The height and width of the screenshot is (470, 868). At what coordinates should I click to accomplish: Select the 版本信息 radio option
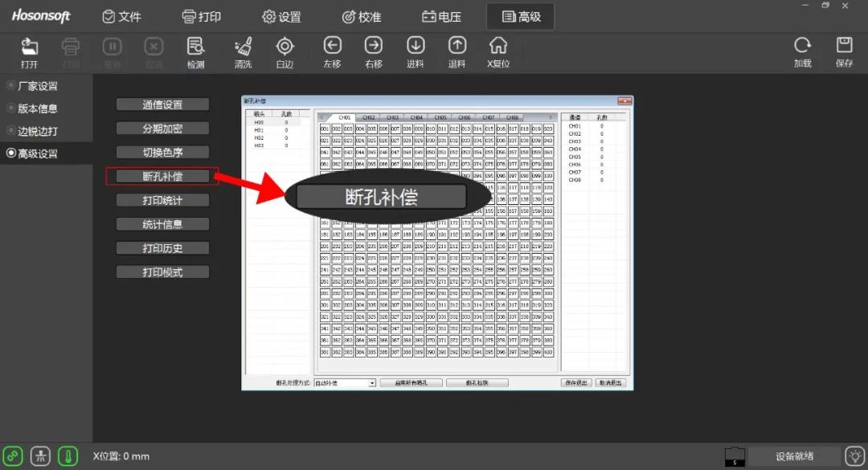[x=11, y=108]
